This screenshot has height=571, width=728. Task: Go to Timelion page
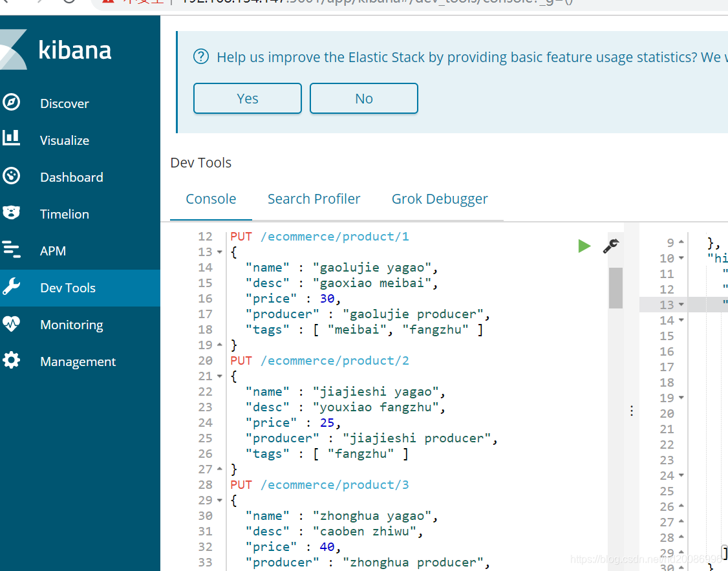(x=65, y=214)
